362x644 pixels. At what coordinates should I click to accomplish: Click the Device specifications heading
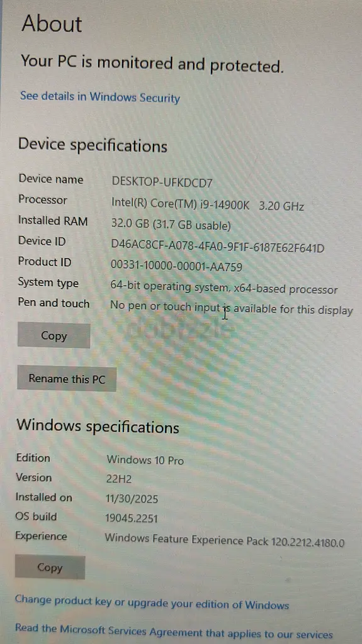(93, 145)
